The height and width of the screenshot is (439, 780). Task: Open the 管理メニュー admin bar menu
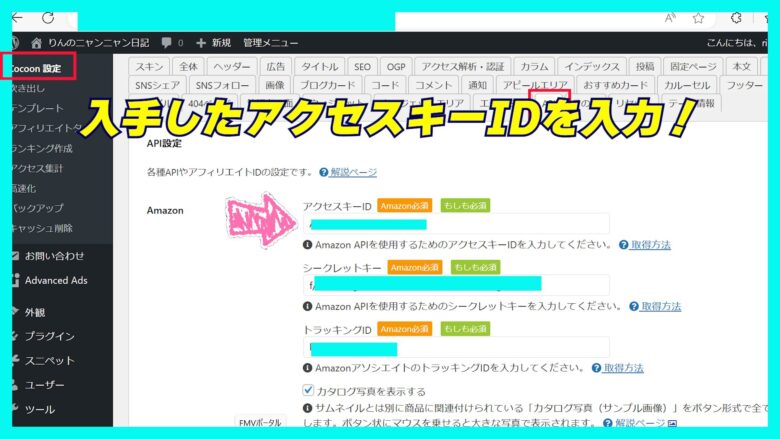pyautogui.click(x=270, y=43)
